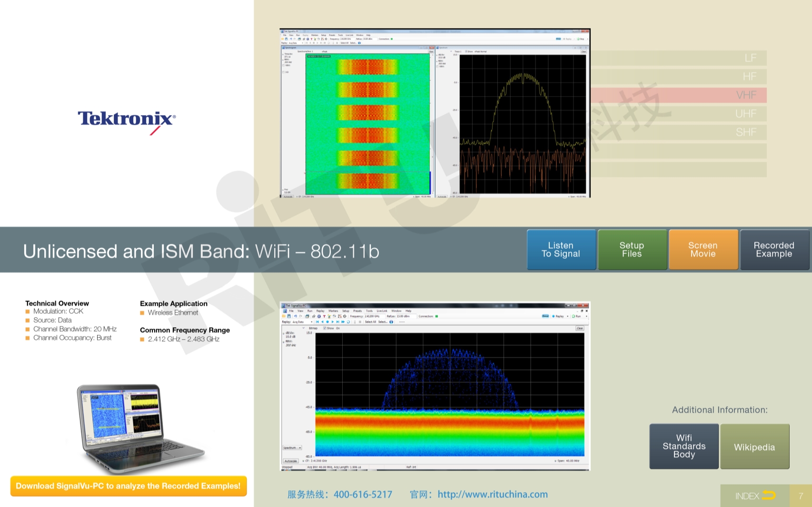Toggle the Show checkbox in Bitmap trace row
The height and width of the screenshot is (507, 812).
(325, 328)
